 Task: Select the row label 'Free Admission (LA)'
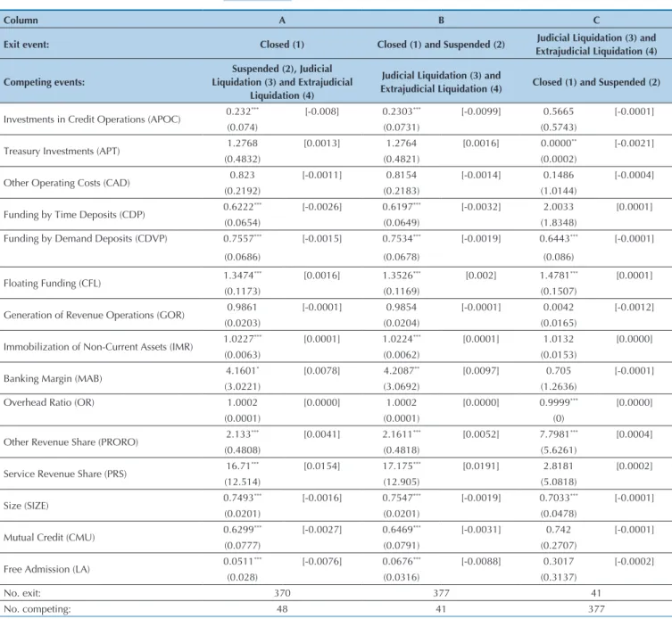coord(46,568)
